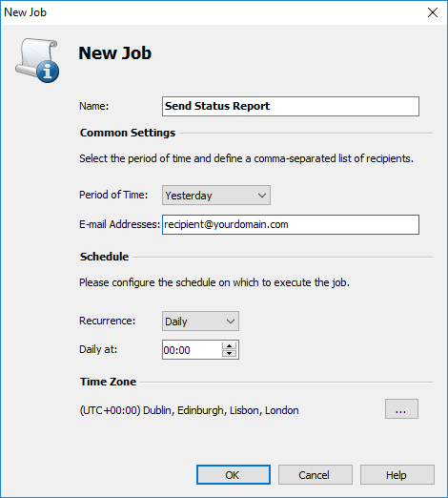Click the Recurrence label

click(x=107, y=321)
